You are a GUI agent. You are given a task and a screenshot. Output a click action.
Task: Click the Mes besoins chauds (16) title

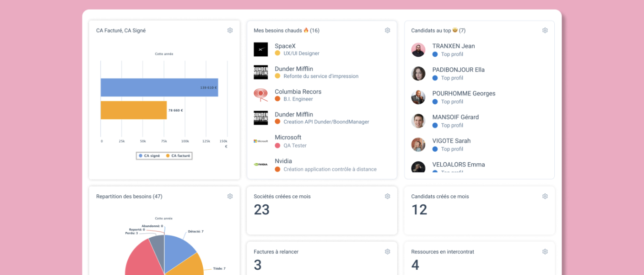(287, 31)
